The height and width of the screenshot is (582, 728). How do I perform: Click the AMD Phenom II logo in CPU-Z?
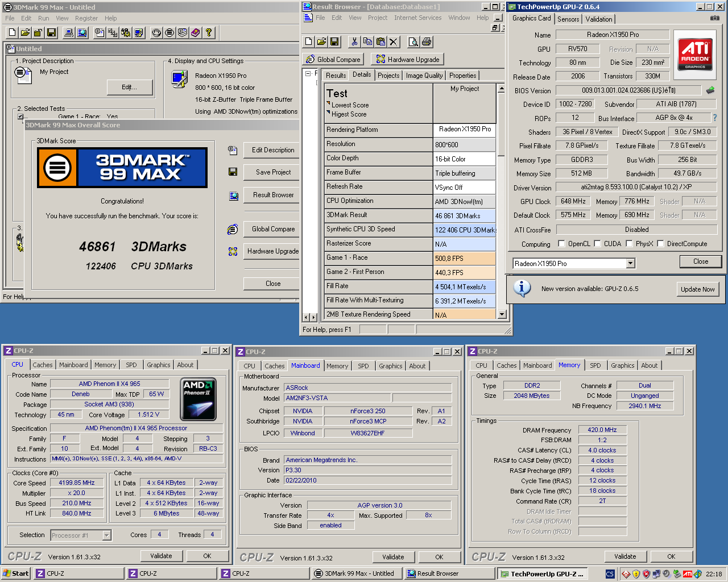[198, 398]
